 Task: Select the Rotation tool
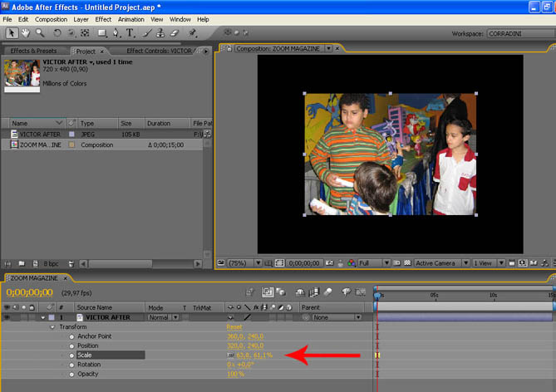pyautogui.click(x=57, y=33)
